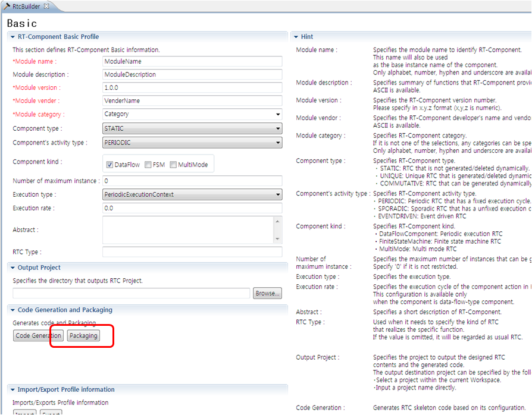
Task: Click inside the Abstract text area
Action: pyautogui.click(x=188, y=230)
